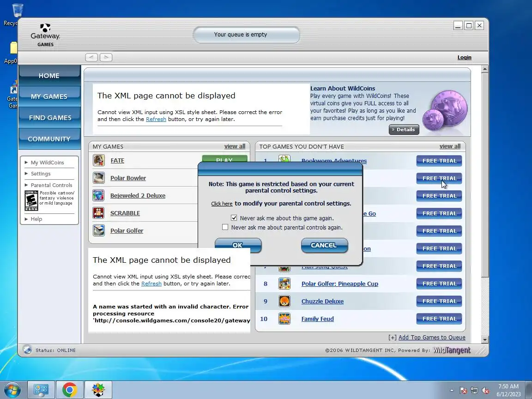Click the Family Feud game icon
532x399 pixels.
[x=284, y=319]
